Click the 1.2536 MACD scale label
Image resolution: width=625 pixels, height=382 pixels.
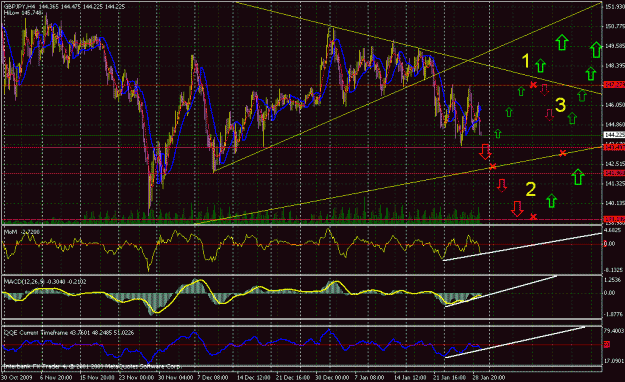(612, 280)
